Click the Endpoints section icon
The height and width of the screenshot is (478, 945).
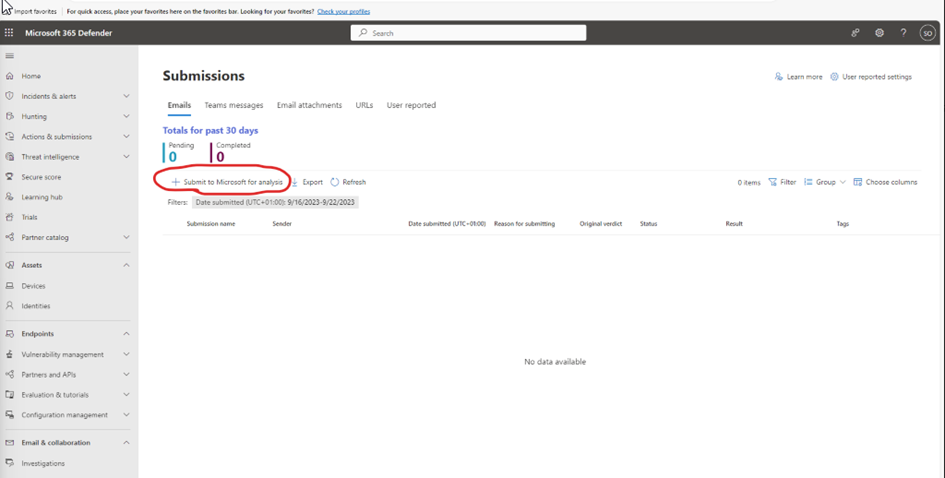(x=9, y=333)
